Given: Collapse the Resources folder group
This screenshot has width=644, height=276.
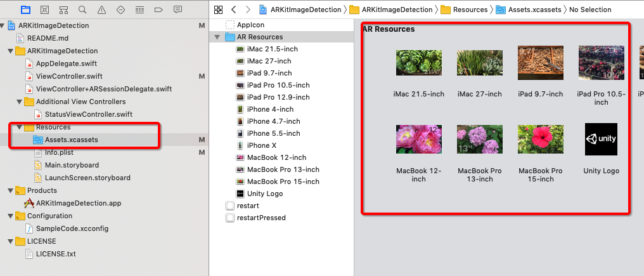Looking at the screenshot, I should pos(19,127).
